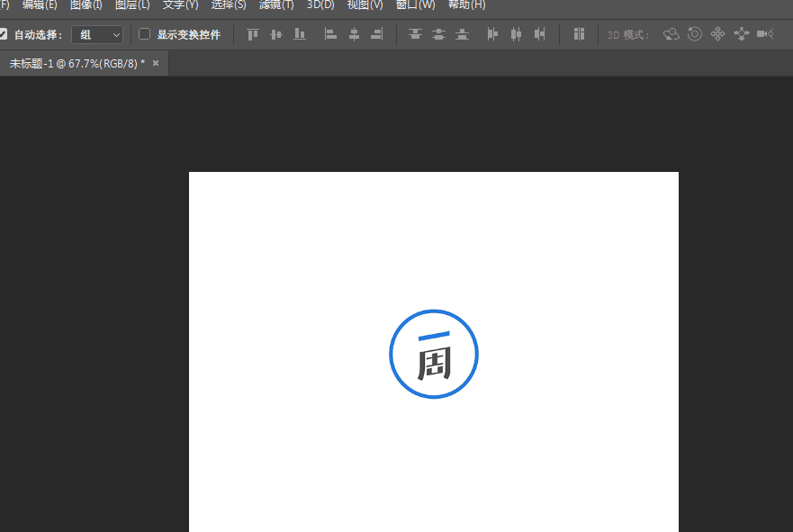793x532 pixels.
Task: Distribute layers by left edges
Action: (x=492, y=34)
